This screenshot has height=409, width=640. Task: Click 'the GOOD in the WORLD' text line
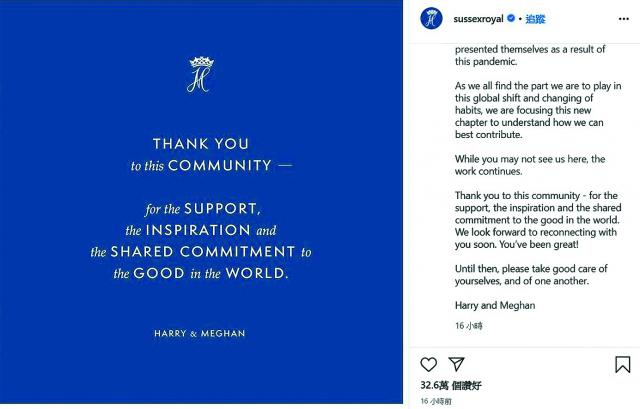(x=201, y=273)
